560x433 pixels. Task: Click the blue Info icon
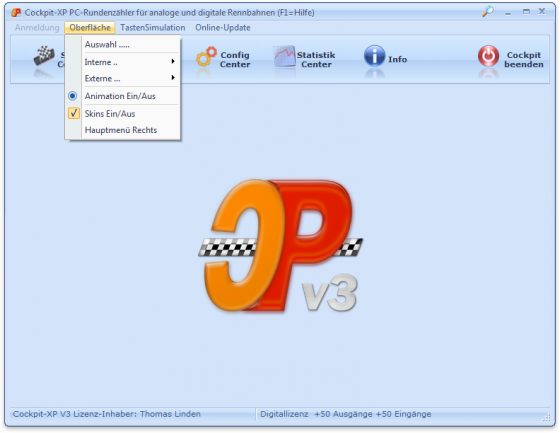[x=375, y=56]
